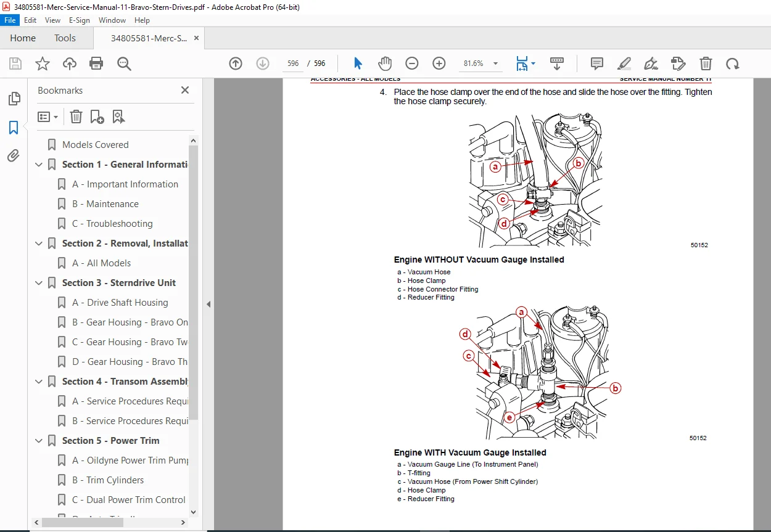771x532 pixels.
Task: Open A - Important Information bookmark
Action: [x=125, y=184]
